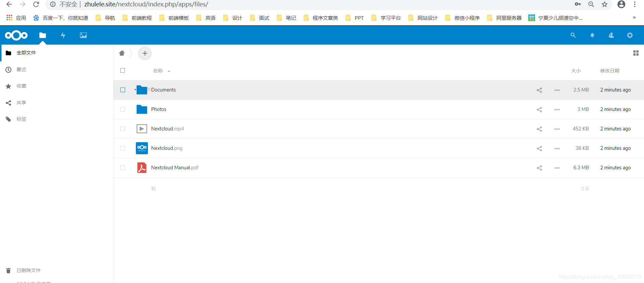Bookmark this page star icon
Image resolution: width=644 pixels, height=283 pixels.
[x=604, y=4]
